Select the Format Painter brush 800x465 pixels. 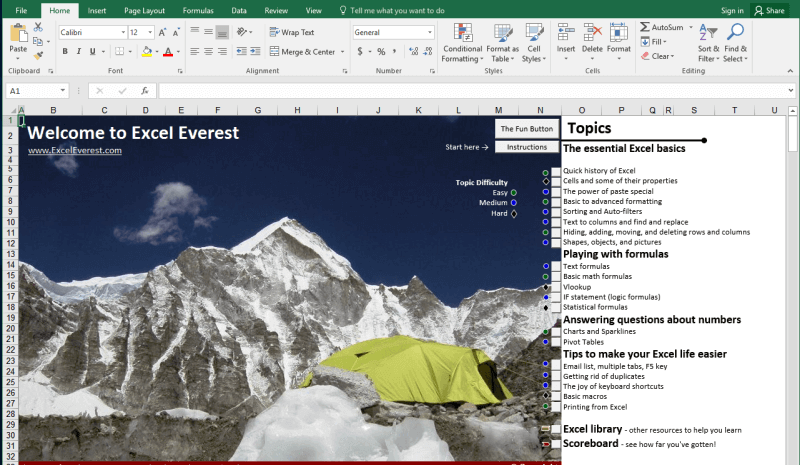38,55
